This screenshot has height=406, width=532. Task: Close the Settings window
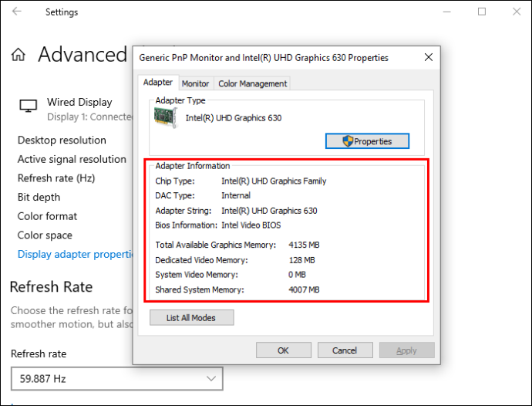coord(517,12)
